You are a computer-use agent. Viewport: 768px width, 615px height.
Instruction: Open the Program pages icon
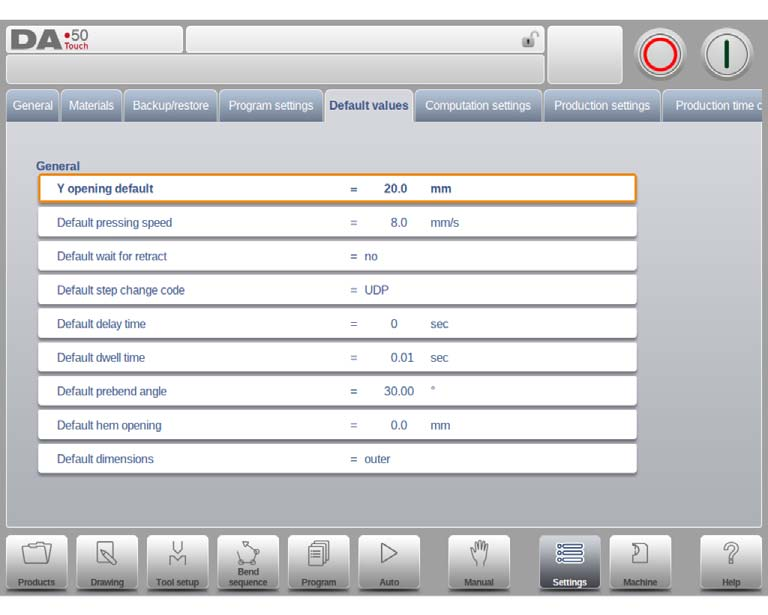[x=318, y=562]
